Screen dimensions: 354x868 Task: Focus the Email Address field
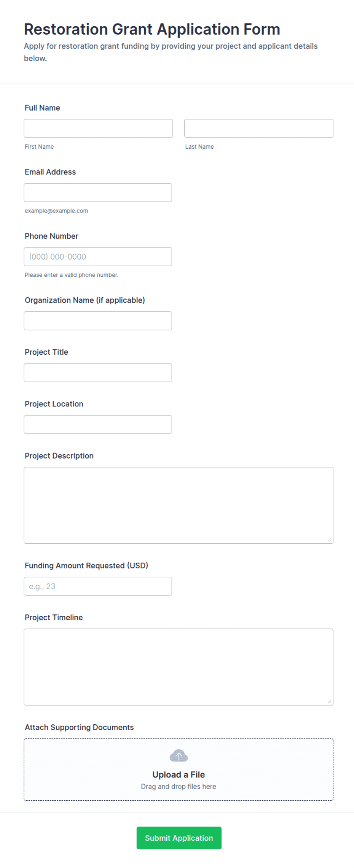click(x=98, y=193)
